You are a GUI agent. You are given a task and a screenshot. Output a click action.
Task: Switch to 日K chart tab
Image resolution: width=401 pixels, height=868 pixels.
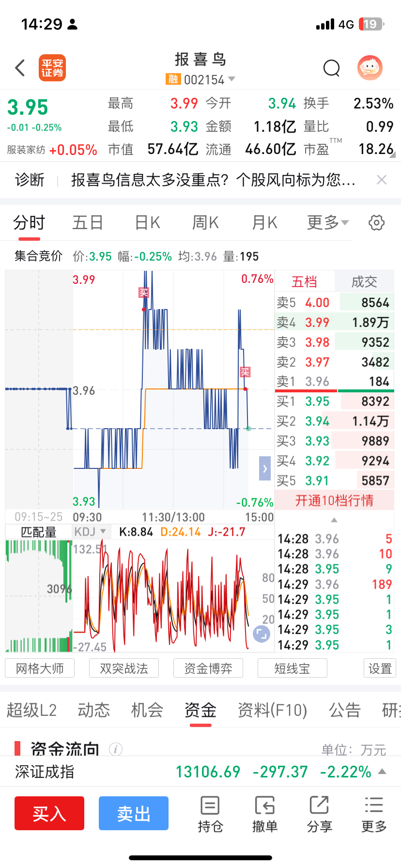tap(147, 223)
